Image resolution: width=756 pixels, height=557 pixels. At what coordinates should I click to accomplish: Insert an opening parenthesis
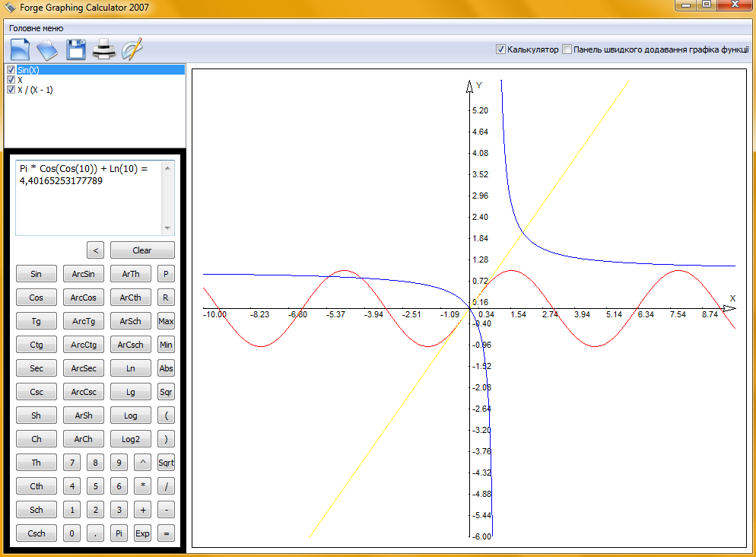pos(166,415)
